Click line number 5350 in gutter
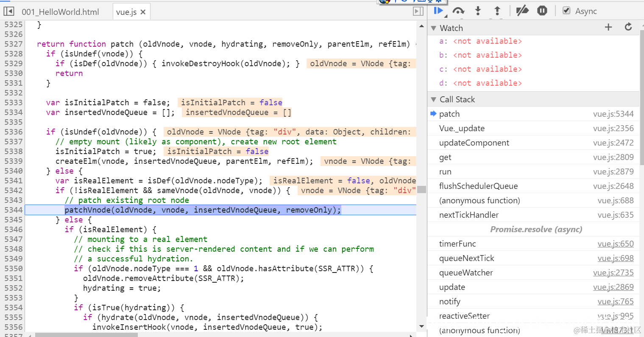This screenshot has width=644, height=337. (x=14, y=269)
